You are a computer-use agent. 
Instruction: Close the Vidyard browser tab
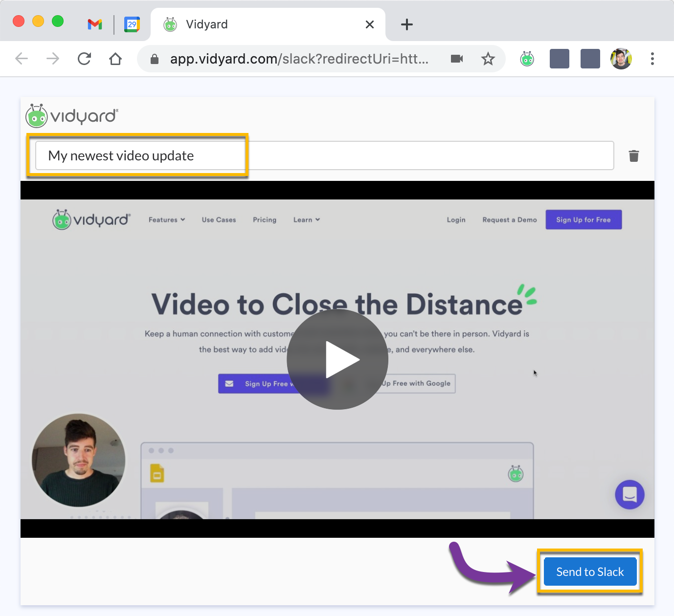(370, 24)
